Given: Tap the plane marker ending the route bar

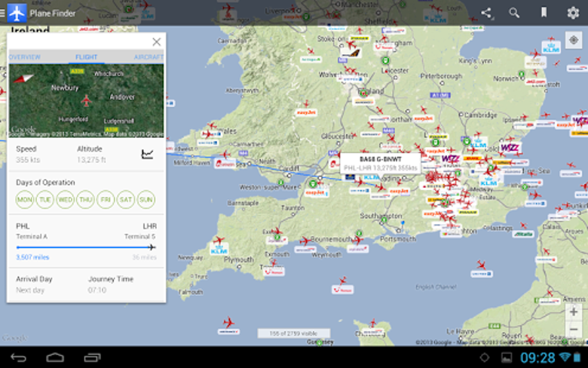Looking at the screenshot, I should [x=152, y=247].
